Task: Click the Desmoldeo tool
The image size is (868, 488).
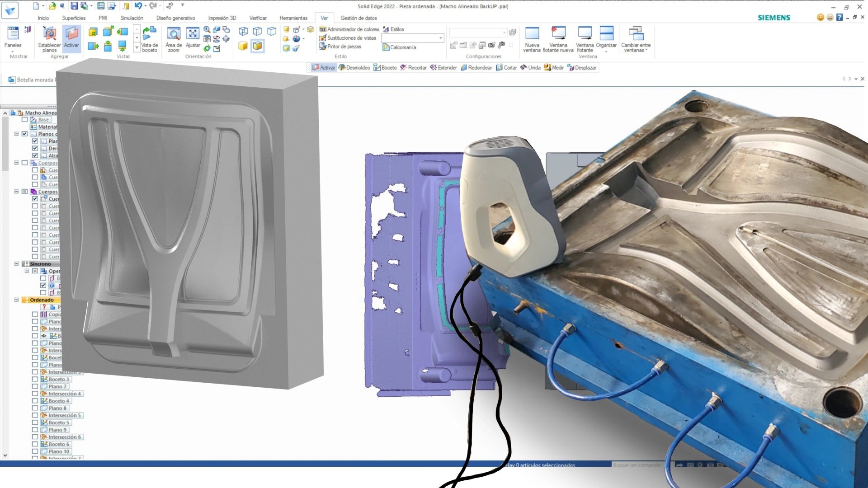Action: [354, 67]
